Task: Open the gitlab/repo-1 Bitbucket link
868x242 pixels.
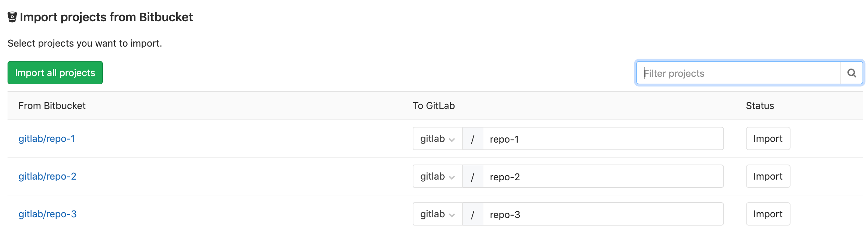Action: pos(47,138)
